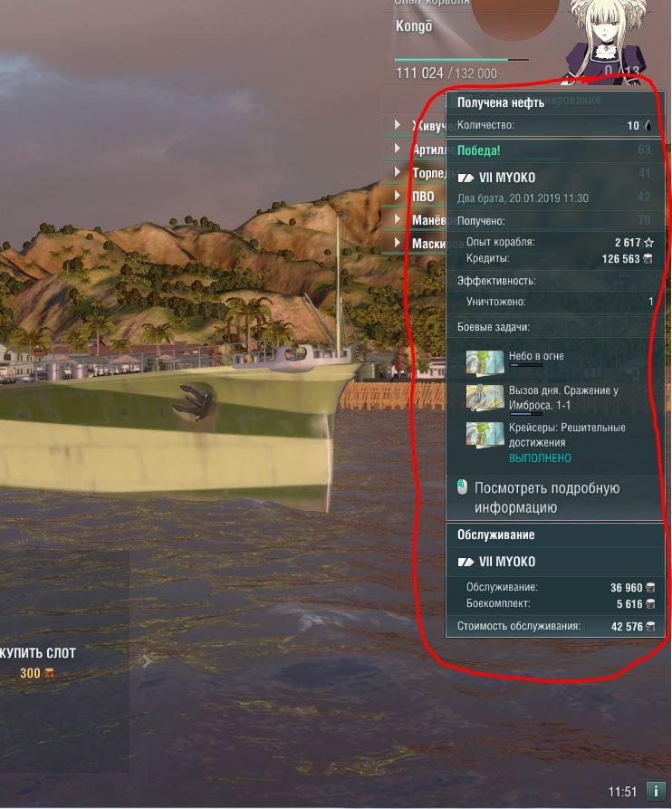Click the Крейсеры: Решительные достижения task icon
Image resolution: width=672 pixels, height=809 pixels.
[x=485, y=435]
